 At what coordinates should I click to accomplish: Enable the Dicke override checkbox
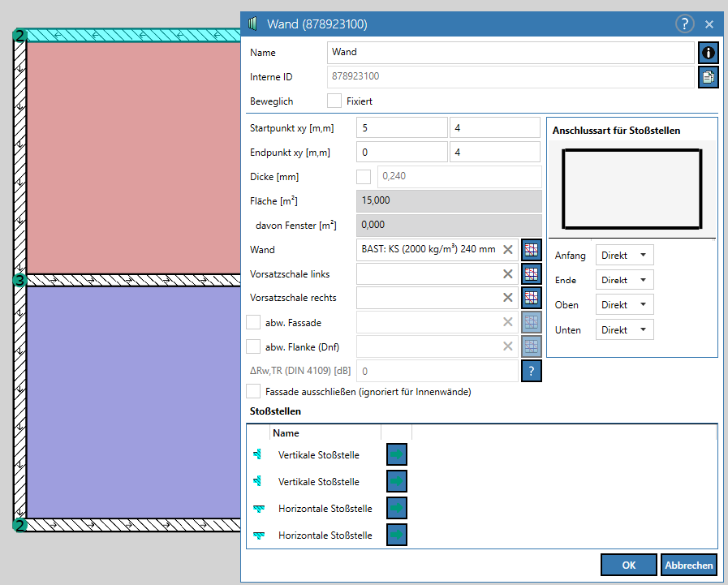[364, 176]
